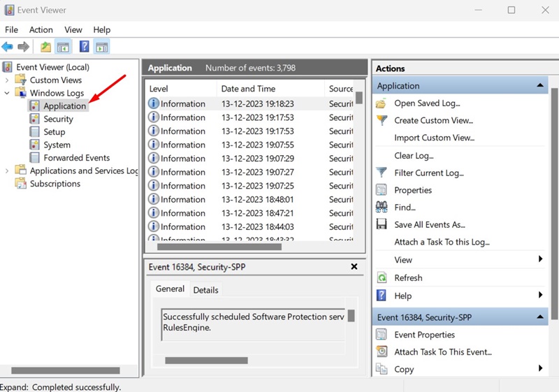This screenshot has height=392, width=559.
Task: Click Clear Log action link
Action: 414,156
